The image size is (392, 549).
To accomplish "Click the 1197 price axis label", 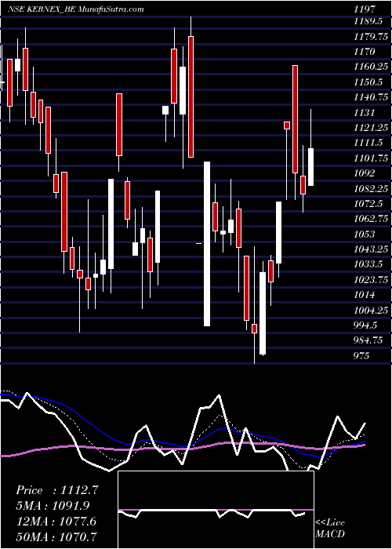I will [x=365, y=9].
